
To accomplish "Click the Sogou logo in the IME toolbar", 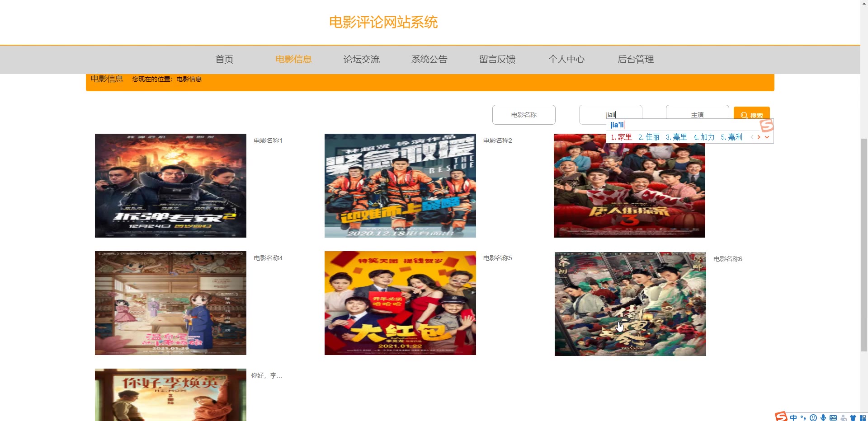I will click(781, 416).
